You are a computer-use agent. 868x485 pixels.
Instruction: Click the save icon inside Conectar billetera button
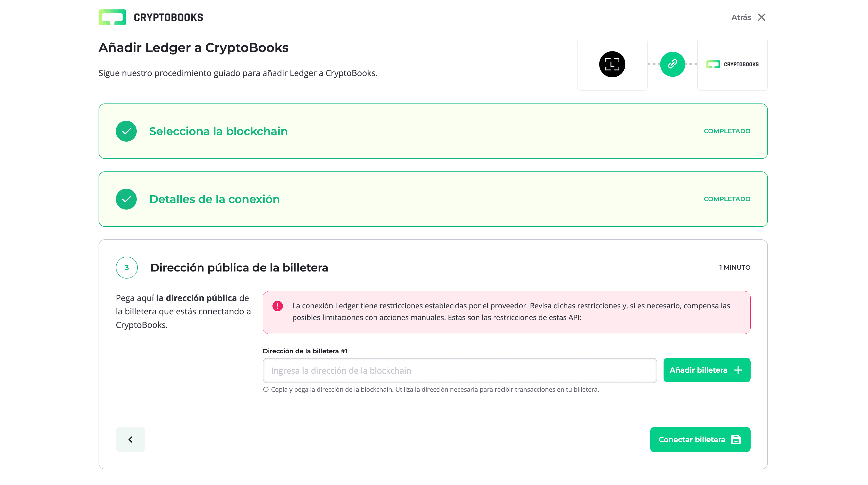(736, 439)
